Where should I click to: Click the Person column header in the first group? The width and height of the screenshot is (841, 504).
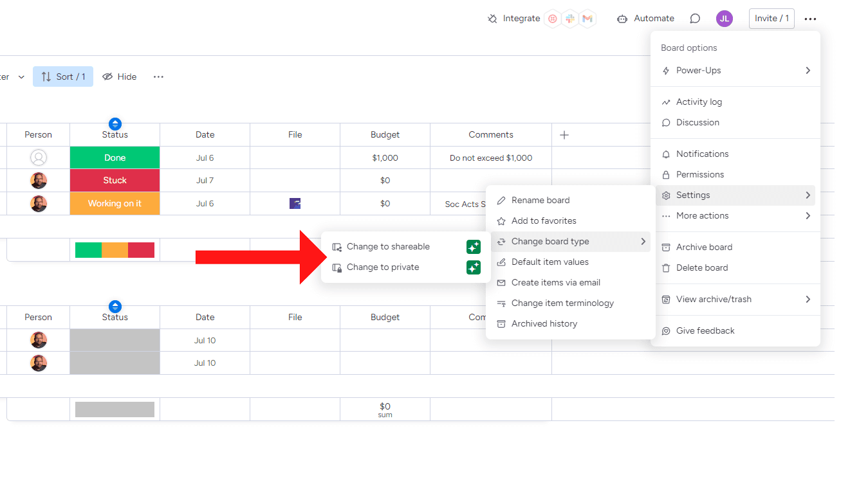pyautogui.click(x=39, y=134)
